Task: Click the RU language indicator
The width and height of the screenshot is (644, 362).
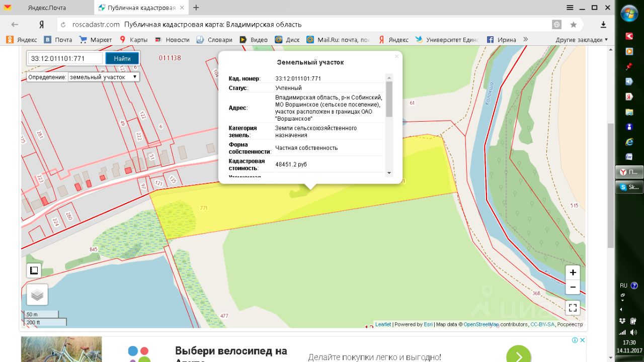Action: coord(624,286)
